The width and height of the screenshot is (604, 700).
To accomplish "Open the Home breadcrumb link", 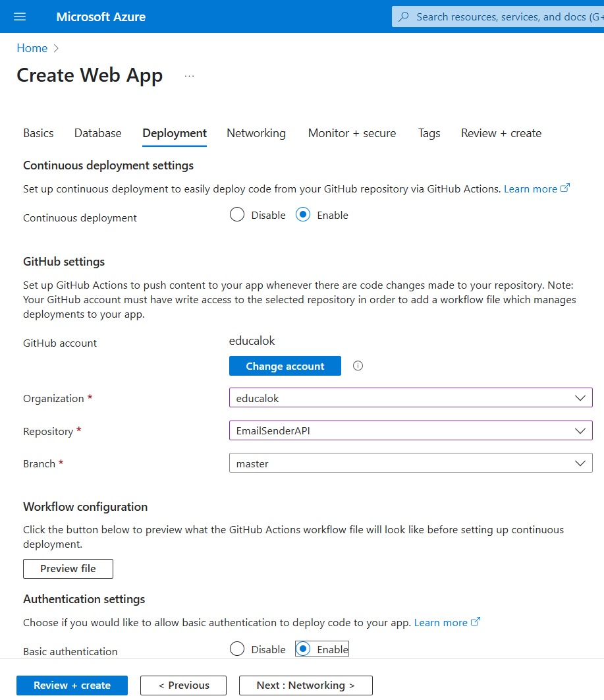I will point(32,48).
